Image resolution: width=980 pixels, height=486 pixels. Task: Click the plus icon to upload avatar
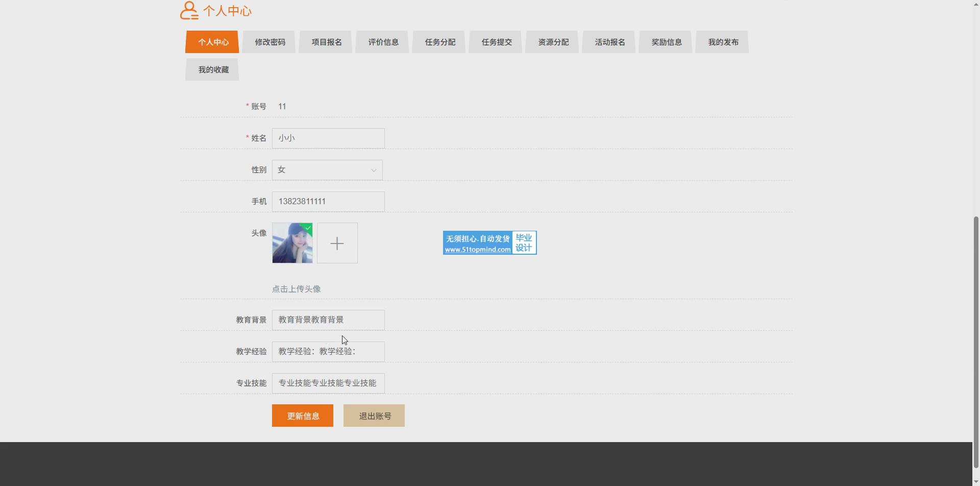click(x=337, y=243)
